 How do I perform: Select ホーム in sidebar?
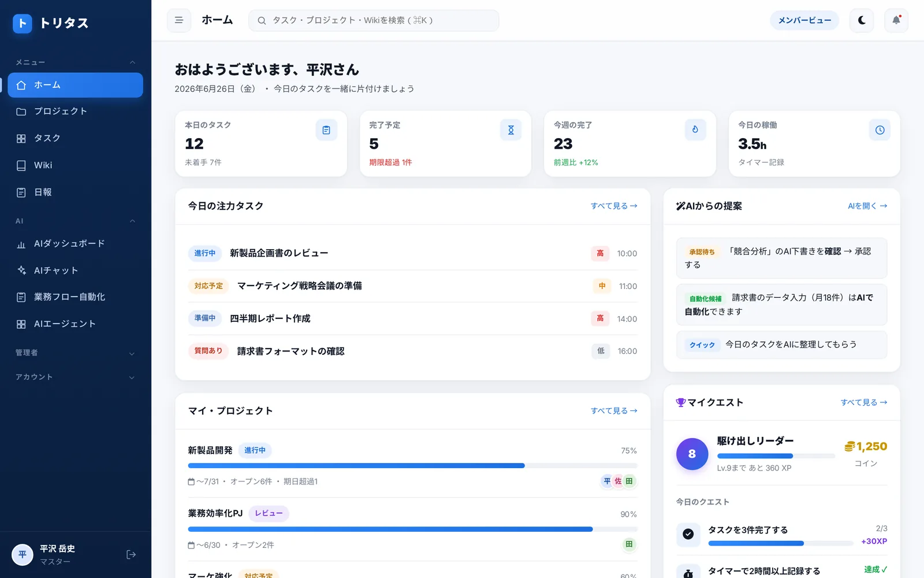(76, 85)
